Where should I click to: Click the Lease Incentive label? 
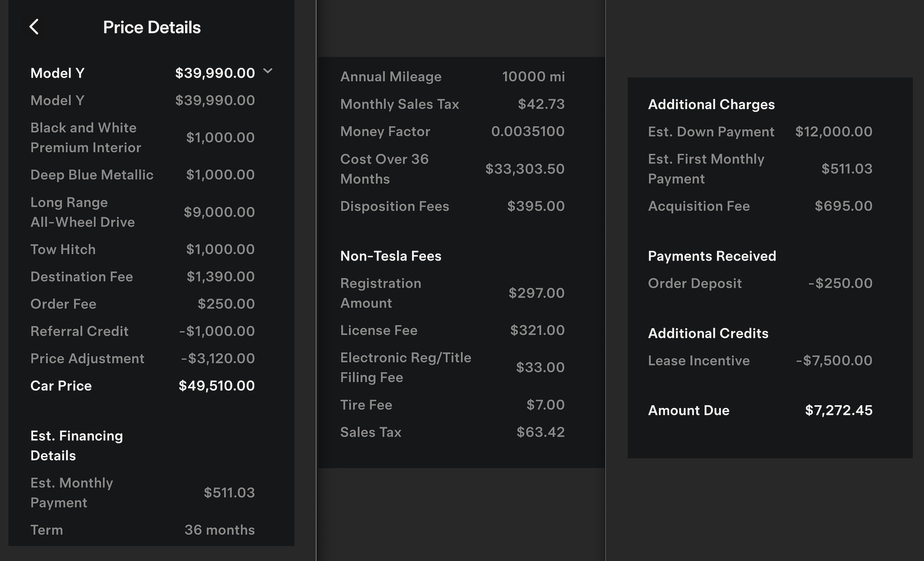click(699, 360)
